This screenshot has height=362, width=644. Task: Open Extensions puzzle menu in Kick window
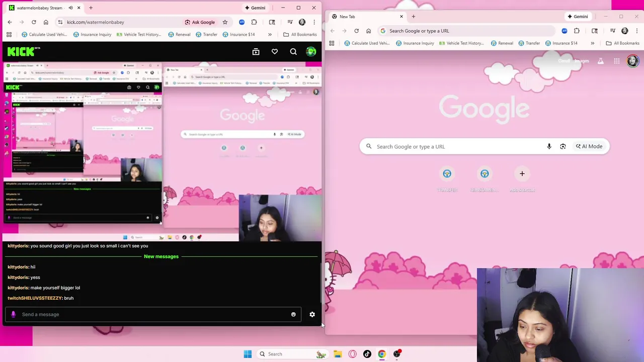coord(254,22)
